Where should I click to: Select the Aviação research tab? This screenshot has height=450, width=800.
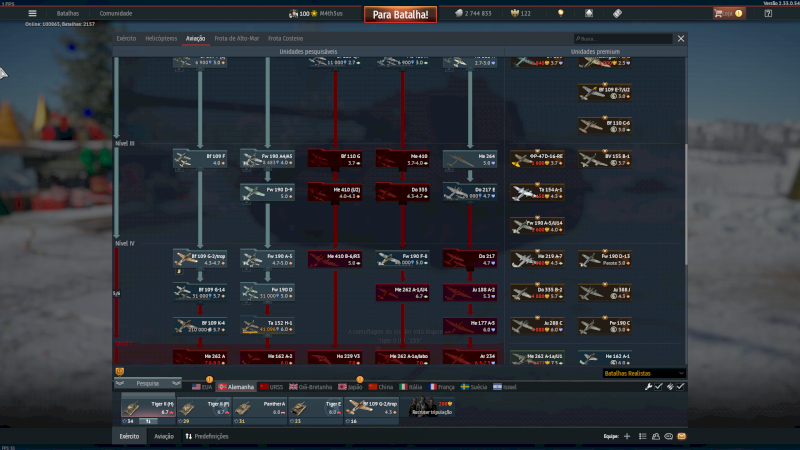[x=195, y=38]
